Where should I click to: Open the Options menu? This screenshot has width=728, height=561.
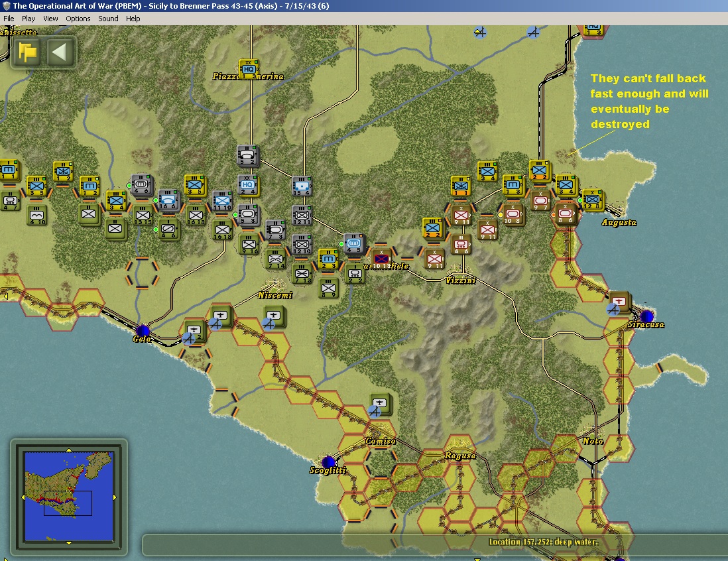(78, 19)
